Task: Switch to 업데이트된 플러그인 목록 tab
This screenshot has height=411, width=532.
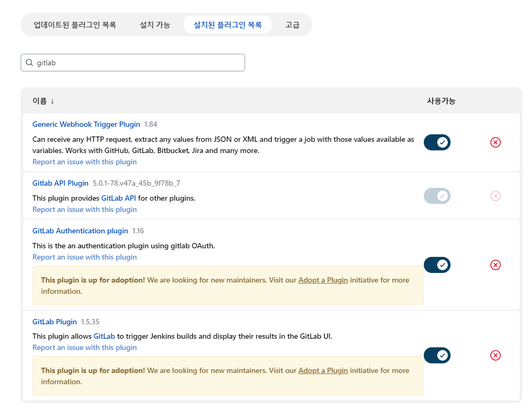Action: point(75,25)
